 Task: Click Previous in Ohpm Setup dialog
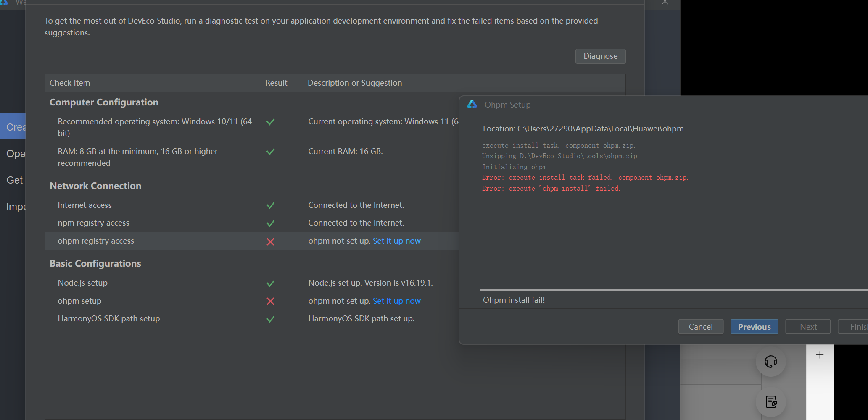[754, 327]
